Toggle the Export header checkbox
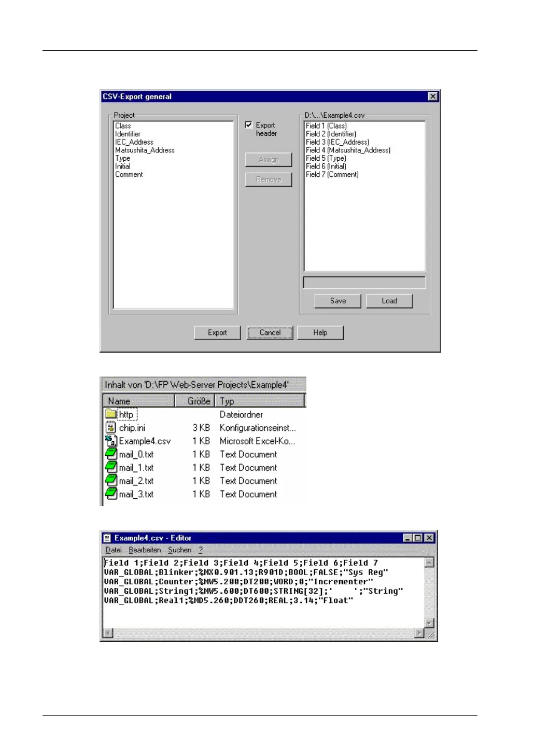This screenshot has width=535, height=756. point(248,125)
